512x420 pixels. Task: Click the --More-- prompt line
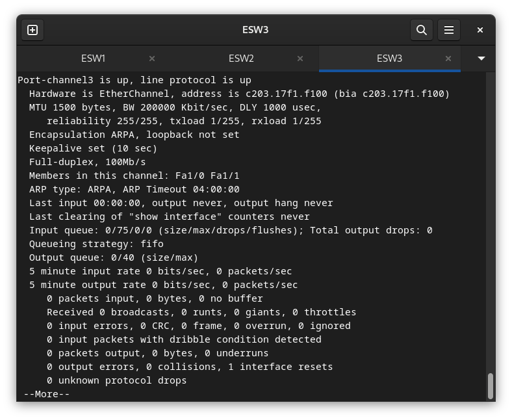tap(46, 394)
